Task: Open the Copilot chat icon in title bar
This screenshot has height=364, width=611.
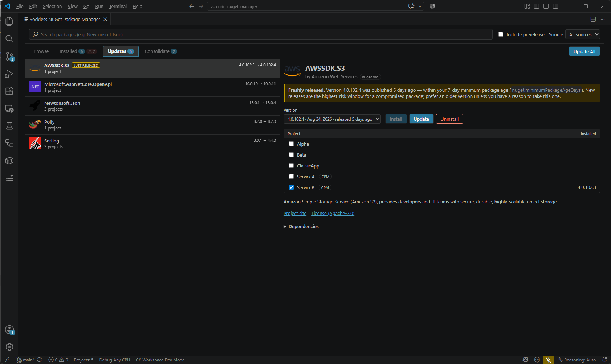Action: [x=411, y=6]
